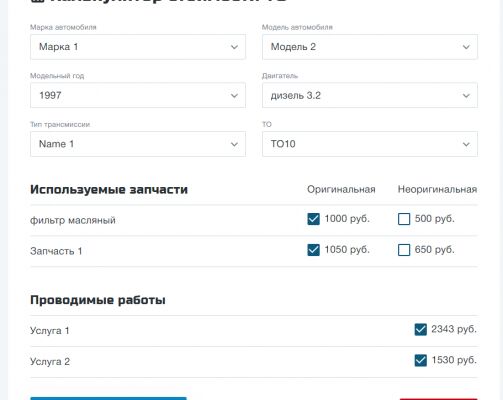Click the Запчасть 1 row label
This screenshot has height=400, width=503.
tap(56, 251)
